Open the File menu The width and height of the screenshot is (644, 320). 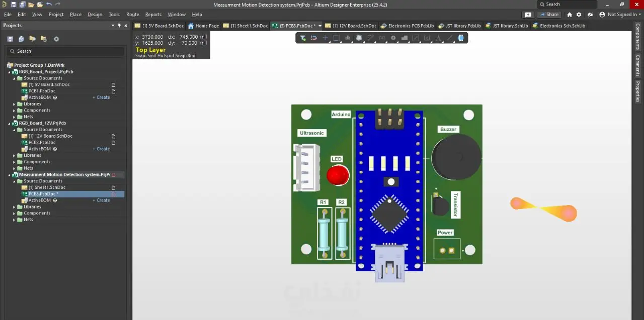[8, 15]
